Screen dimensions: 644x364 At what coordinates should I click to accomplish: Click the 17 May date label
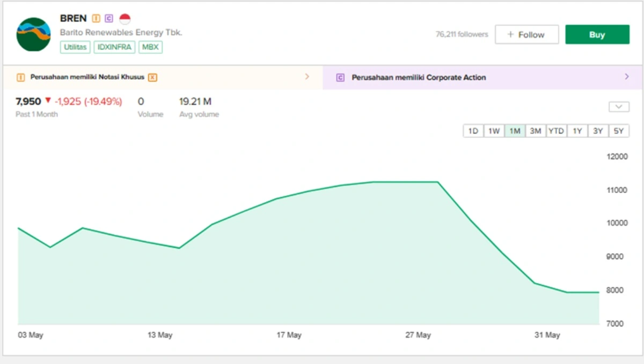click(x=289, y=335)
